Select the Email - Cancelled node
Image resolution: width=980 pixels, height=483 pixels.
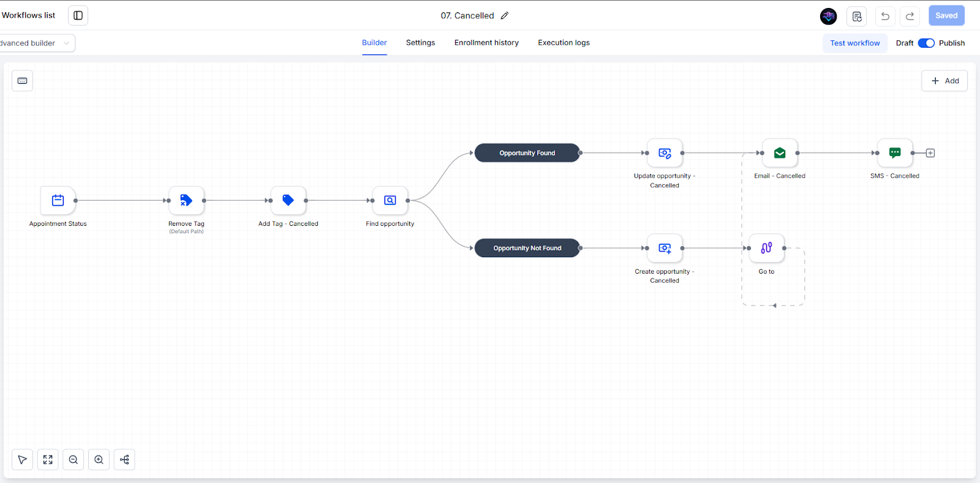coord(780,153)
